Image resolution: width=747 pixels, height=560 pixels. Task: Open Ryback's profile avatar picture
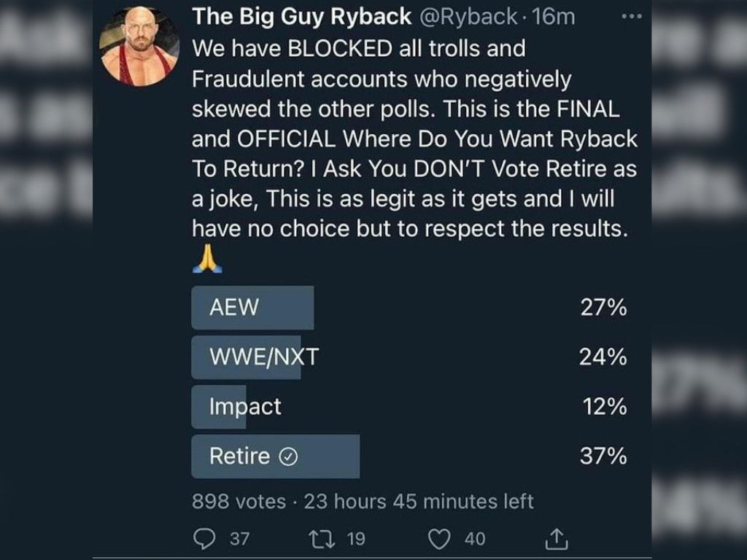pyautogui.click(x=139, y=47)
